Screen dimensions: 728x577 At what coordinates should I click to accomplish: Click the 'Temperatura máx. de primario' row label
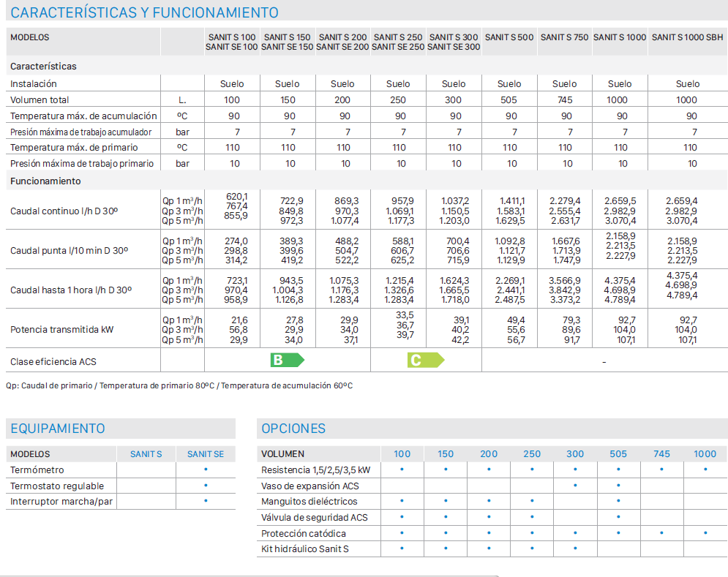tap(74, 148)
